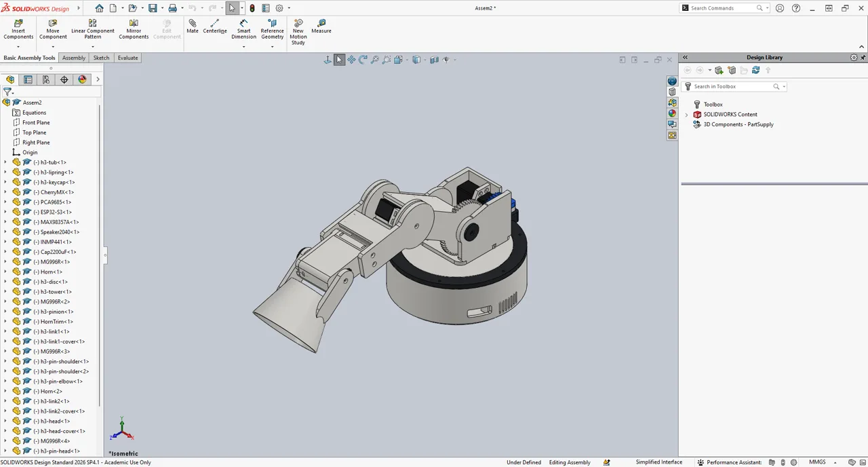Image resolution: width=868 pixels, height=467 pixels.
Task: Click the Rebuild traffic light icon
Action: click(252, 8)
